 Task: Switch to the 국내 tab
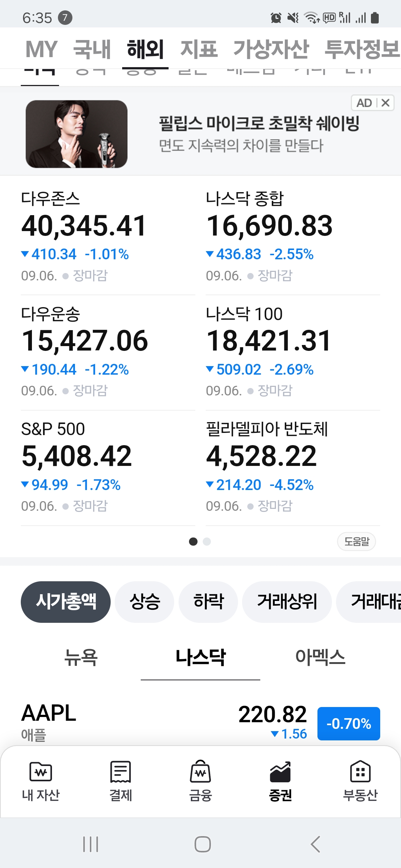tap(92, 49)
